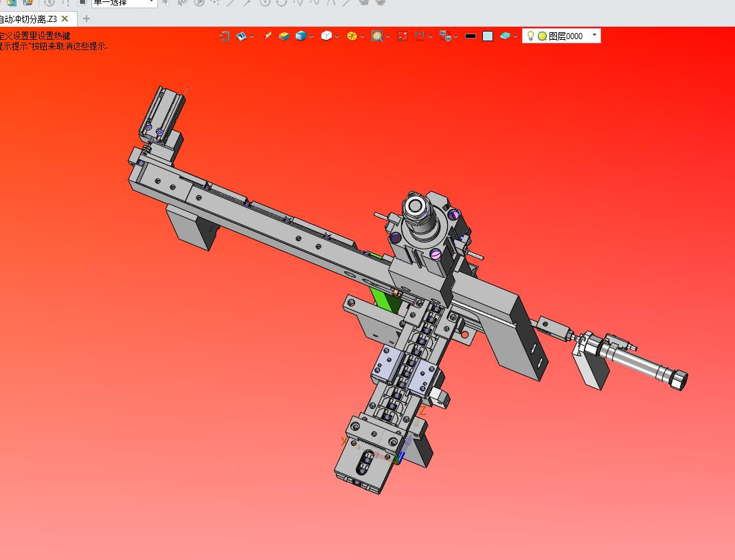Pick the light blue face color swatch
735x560 pixels.
(x=488, y=36)
